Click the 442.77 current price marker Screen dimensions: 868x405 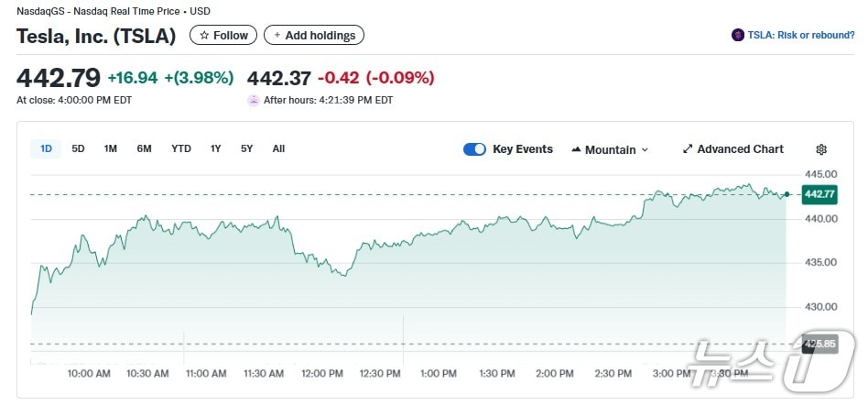click(819, 194)
